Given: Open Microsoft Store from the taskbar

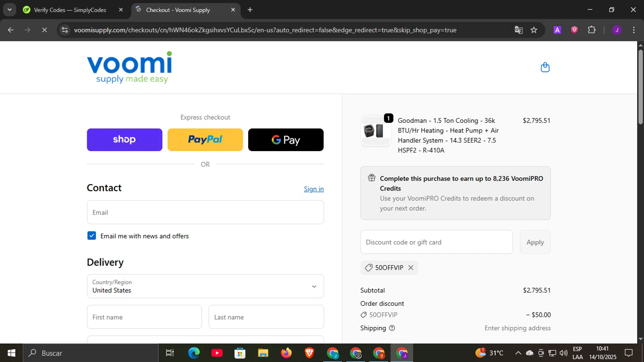Looking at the screenshot, I should [x=240, y=353].
